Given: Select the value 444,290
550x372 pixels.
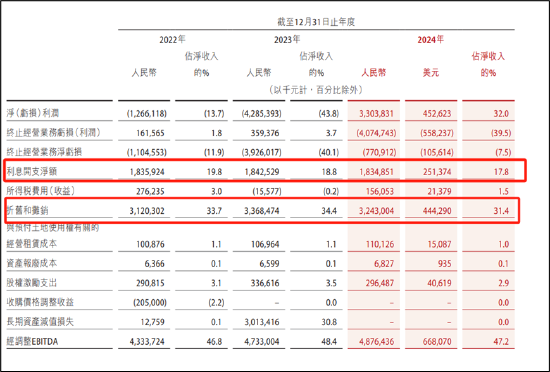Looking at the screenshot, I should (437, 211).
